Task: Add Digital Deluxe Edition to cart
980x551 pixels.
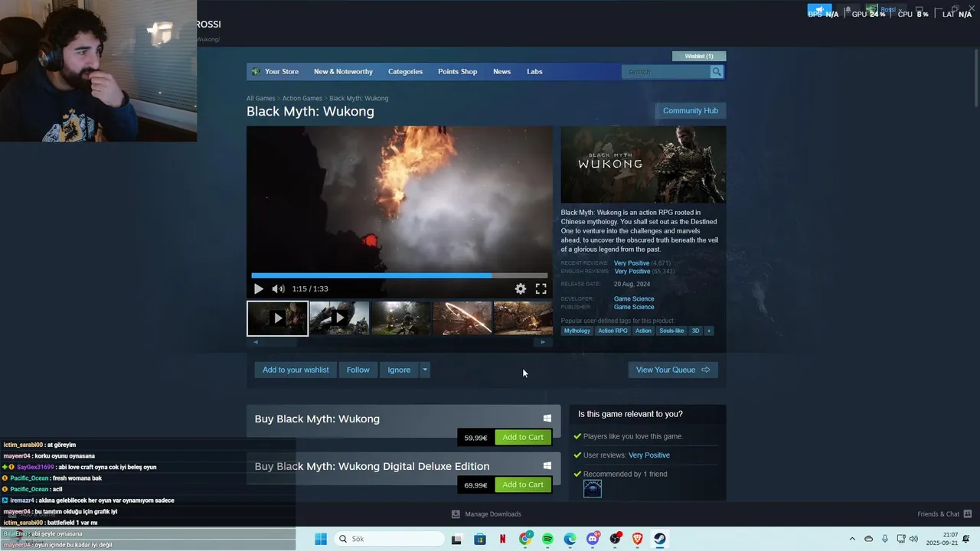Action: 523,484
